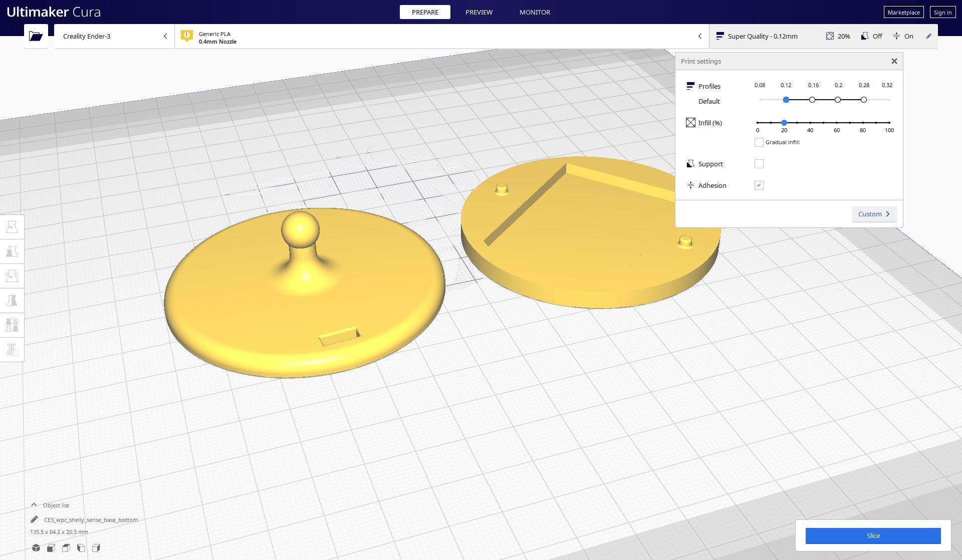962x560 pixels.
Task: Select the Rotate tool in left toolbar
Action: (x=12, y=276)
